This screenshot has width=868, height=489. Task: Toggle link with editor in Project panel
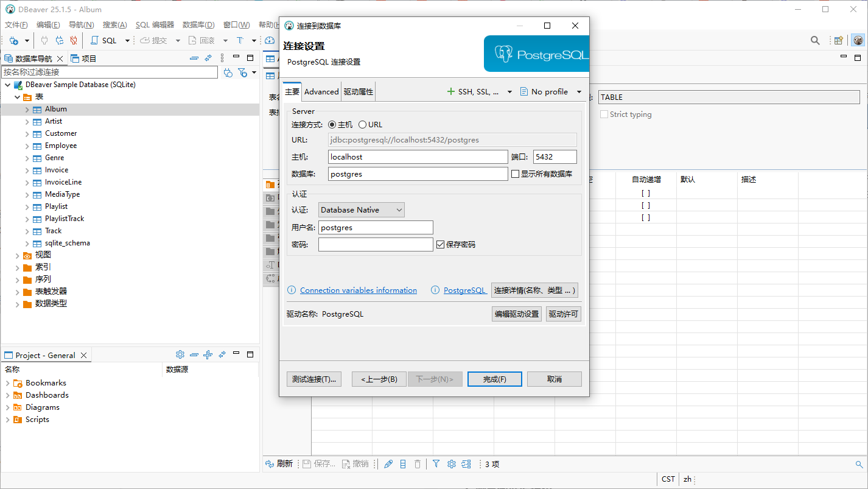222,354
